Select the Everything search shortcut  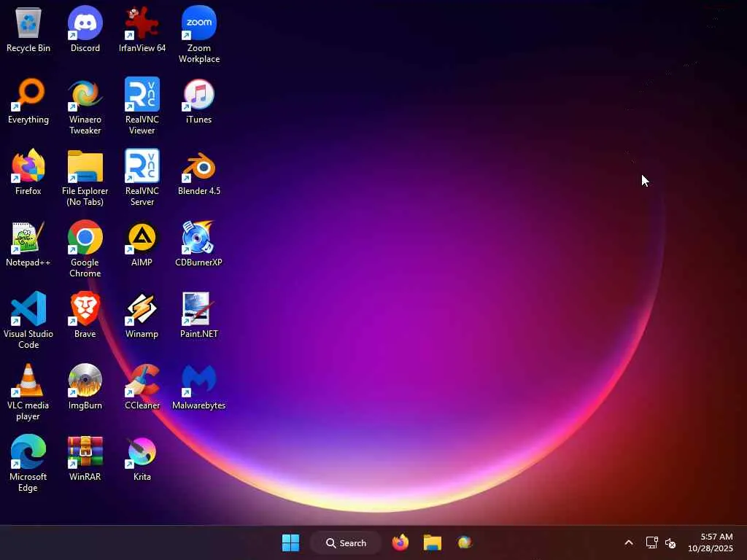[28, 101]
